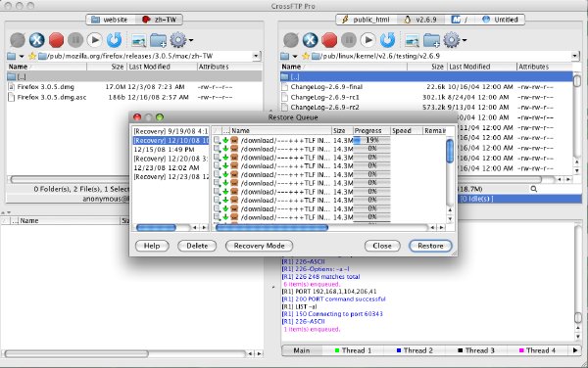Viewport: 588px width, 368px height.
Task: Click the Restore button
Action: pyautogui.click(x=430, y=246)
